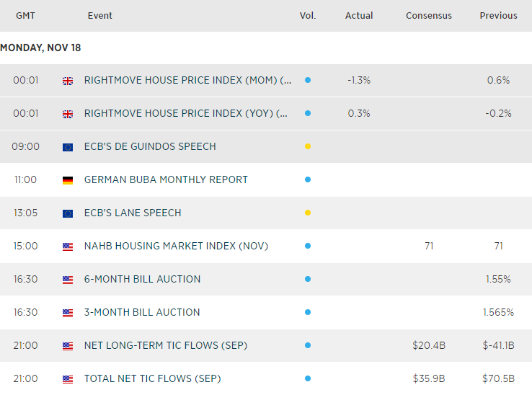This screenshot has width=532, height=395.
Task: Click UK flag beside Rightmove House Price Index (MoM)
Action: click(68, 81)
